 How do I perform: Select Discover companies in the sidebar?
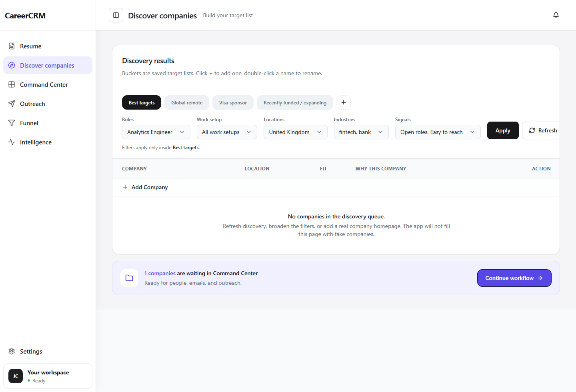[48, 65]
